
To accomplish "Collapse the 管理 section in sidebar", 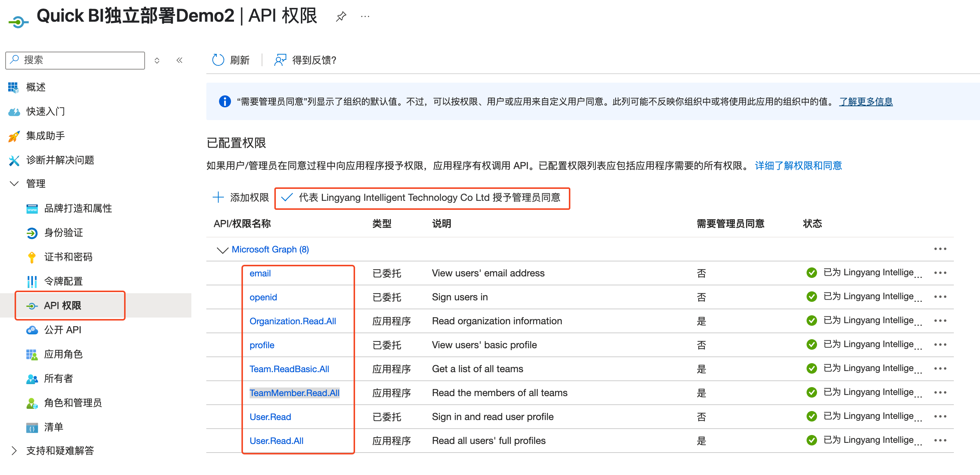I will (x=14, y=184).
